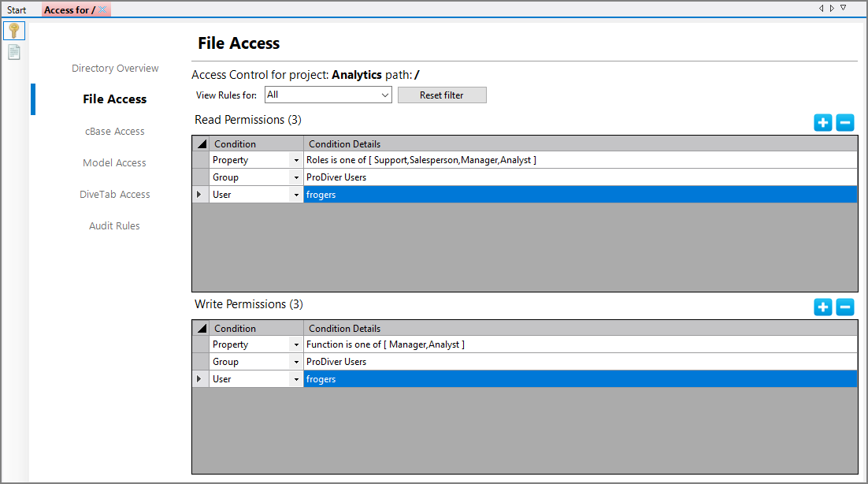Image resolution: width=868 pixels, height=484 pixels.
Task: Click the Reset filter button
Action: click(442, 95)
